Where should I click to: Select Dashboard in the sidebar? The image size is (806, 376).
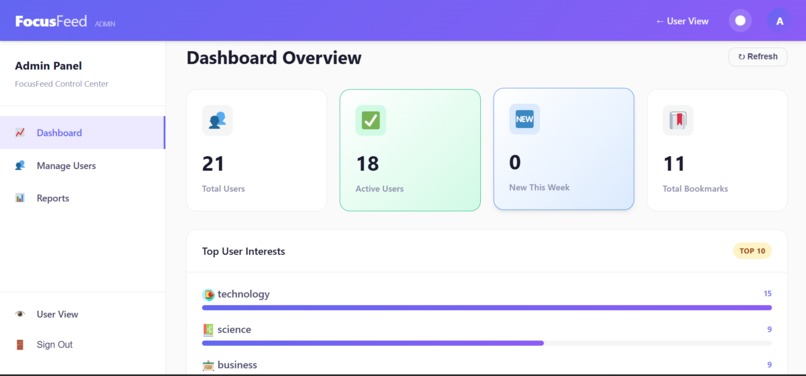click(82, 133)
